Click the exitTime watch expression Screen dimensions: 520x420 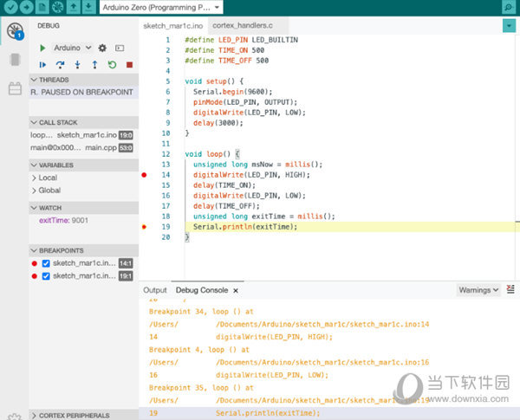(x=63, y=221)
